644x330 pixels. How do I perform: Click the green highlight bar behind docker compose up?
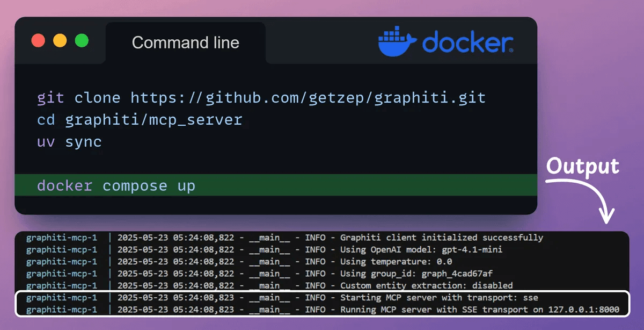coord(376,185)
